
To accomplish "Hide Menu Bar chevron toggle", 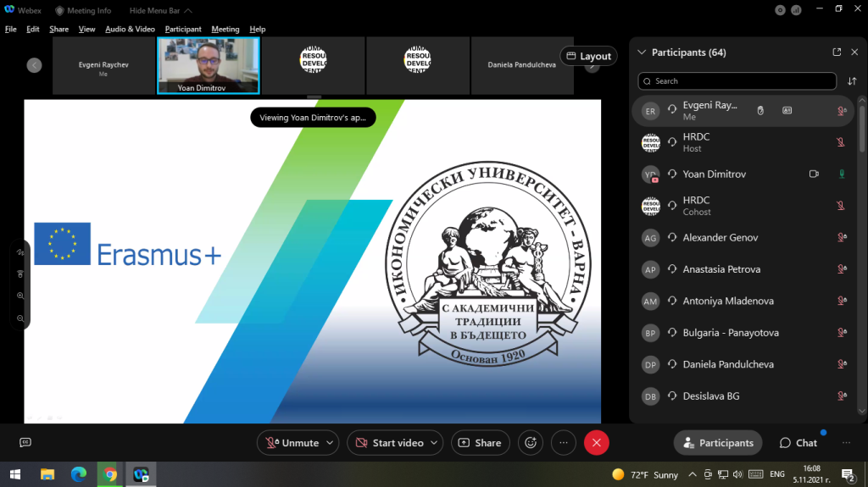I will (188, 10).
